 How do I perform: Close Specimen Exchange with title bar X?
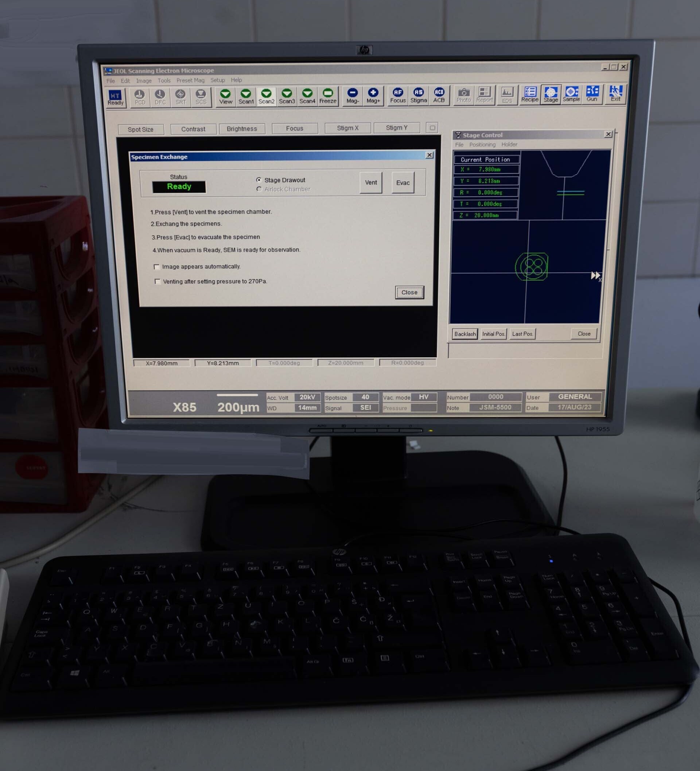click(x=429, y=155)
